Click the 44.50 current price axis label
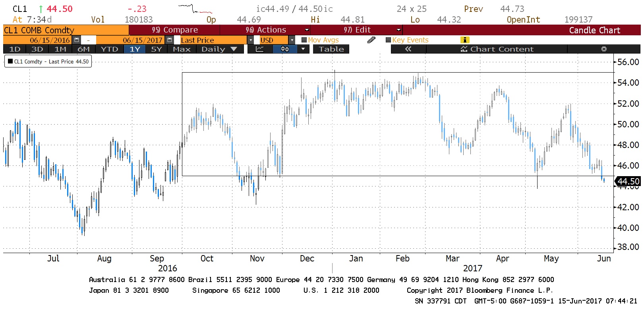This screenshot has width=644, height=313. (629, 181)
